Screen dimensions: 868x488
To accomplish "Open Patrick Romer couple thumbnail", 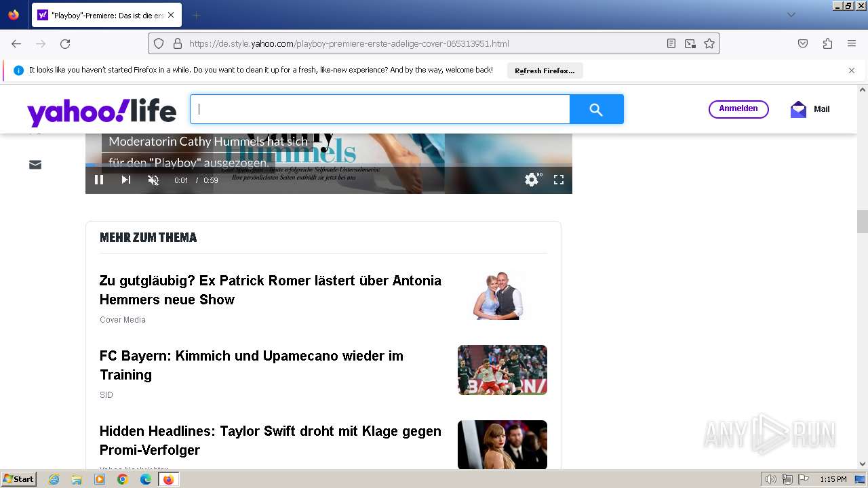I will pyautogui.click(x=502, y=295).
